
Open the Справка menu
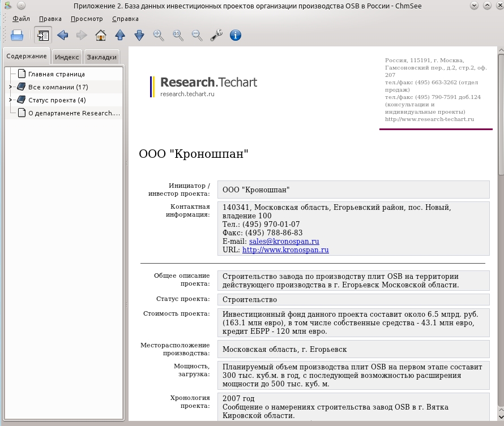tap(125, 19)
